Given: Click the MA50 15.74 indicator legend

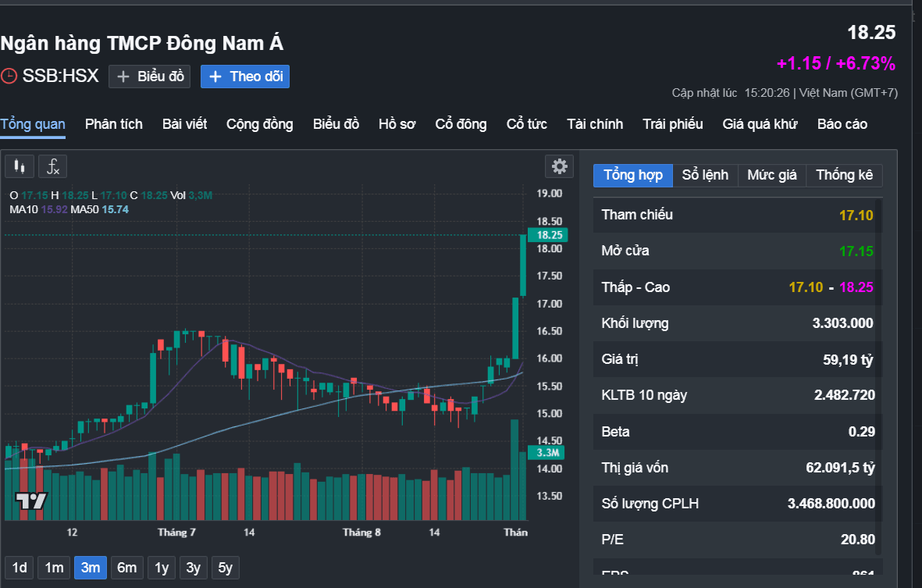Looking at the screenshot, I should (x=99, y=209).
